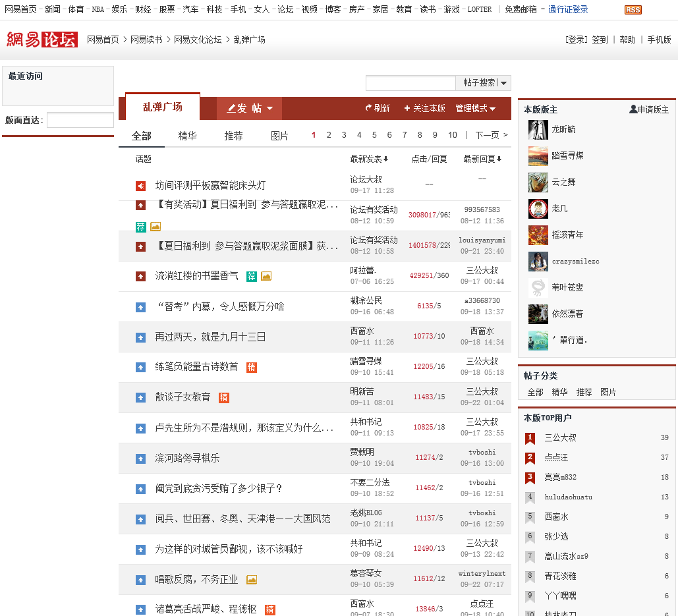Open avatar of moderator 龙昕骁
Image resolution: width=678 pixels, height=616 pixels.
[538, 130]
